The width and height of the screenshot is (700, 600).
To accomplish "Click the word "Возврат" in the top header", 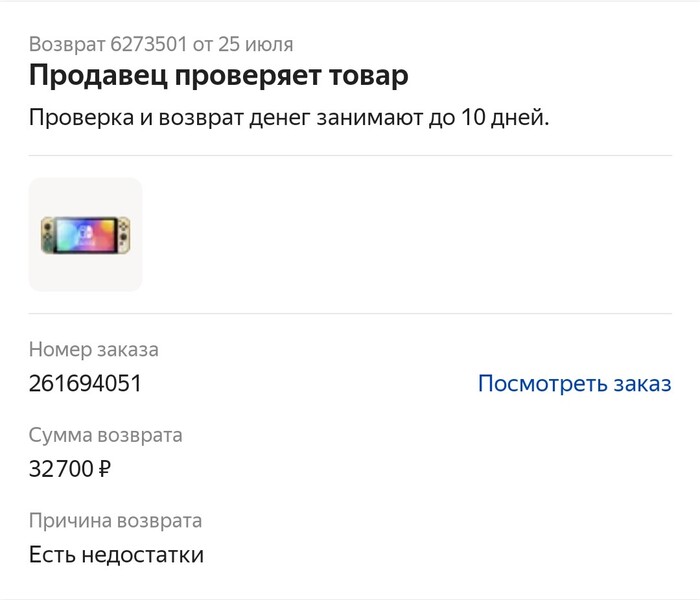I will pos(65,44).
